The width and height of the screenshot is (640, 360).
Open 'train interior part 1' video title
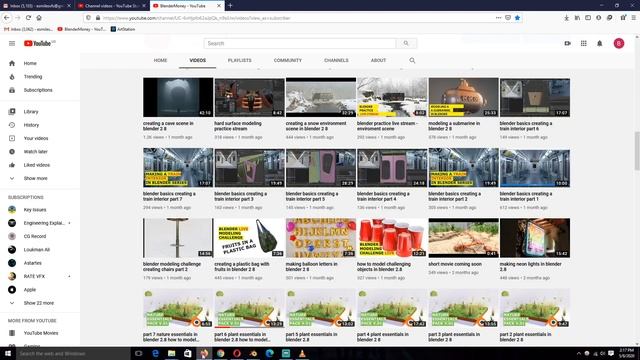point(526,196)
